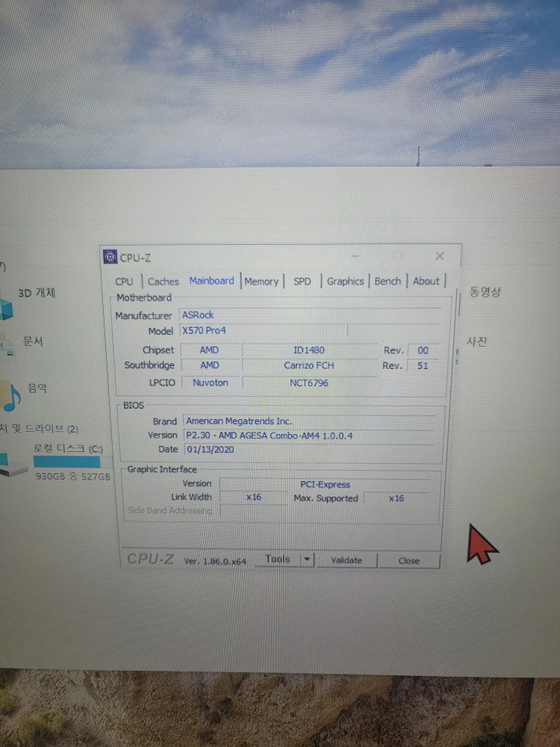Click the 930GB 중 527GB capacity text
The width and height of the screenshot is (560, 747).
coord(73,476)
